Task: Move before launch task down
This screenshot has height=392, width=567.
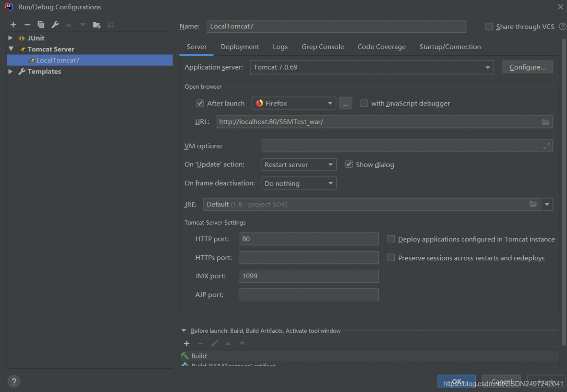Action: point(242,343)
